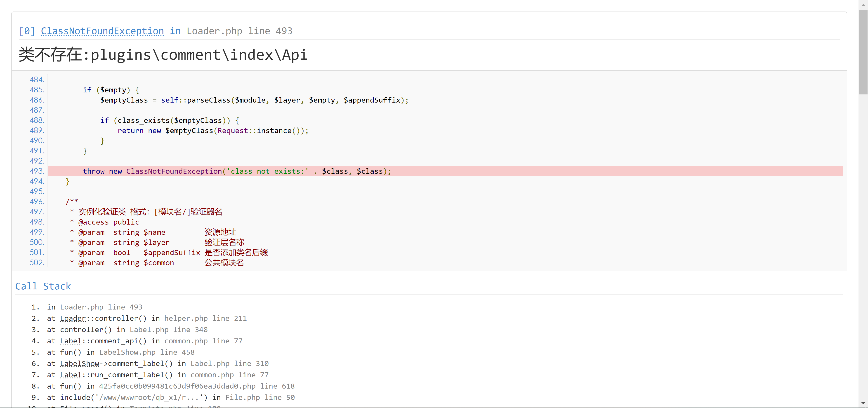This screenshot has width=868, height=408.
Task: Click stack entry 5 'LabelShow.php line 458'
Action: click(x=147, y=352)
